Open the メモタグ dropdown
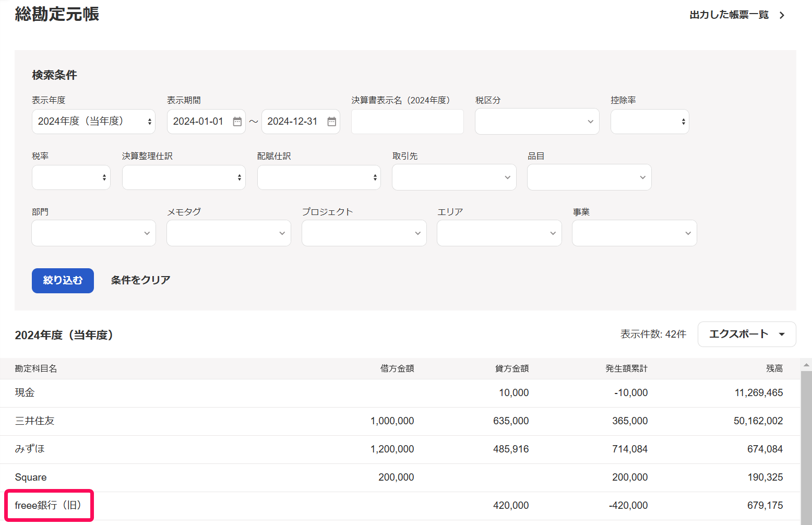The image size is (812, 525). pyautogui.click(x=229, y=233)
